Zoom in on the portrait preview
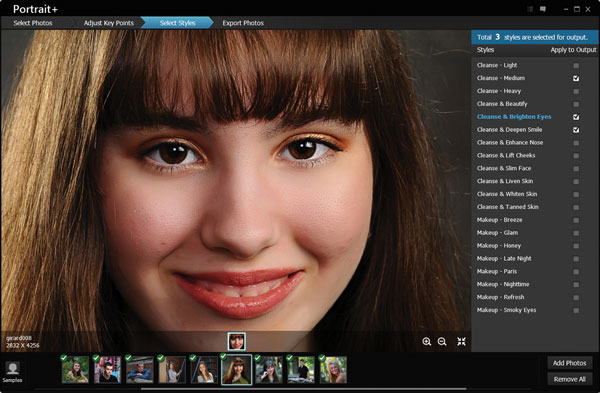Screen dimensions: 600x393 (x=427, y=341)
